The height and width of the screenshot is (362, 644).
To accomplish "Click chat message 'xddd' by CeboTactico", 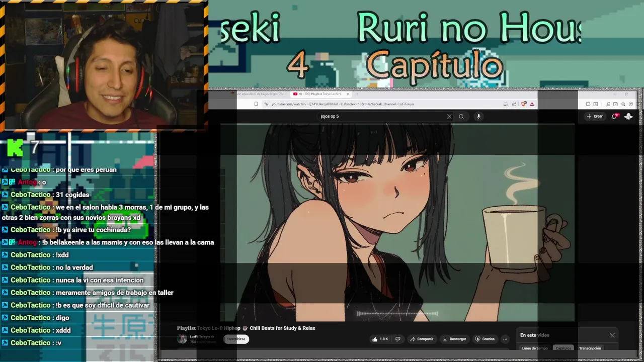I will (63, 330).
